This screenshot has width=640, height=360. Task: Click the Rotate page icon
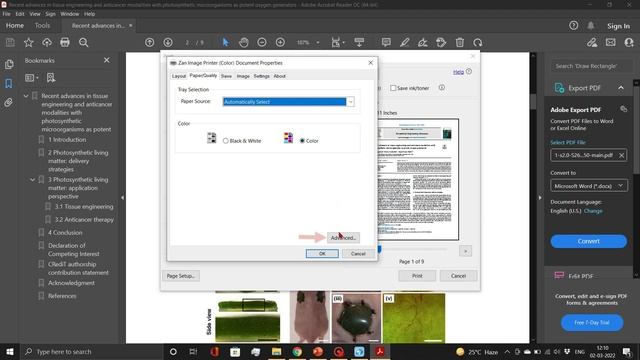[x=478, y=42]
